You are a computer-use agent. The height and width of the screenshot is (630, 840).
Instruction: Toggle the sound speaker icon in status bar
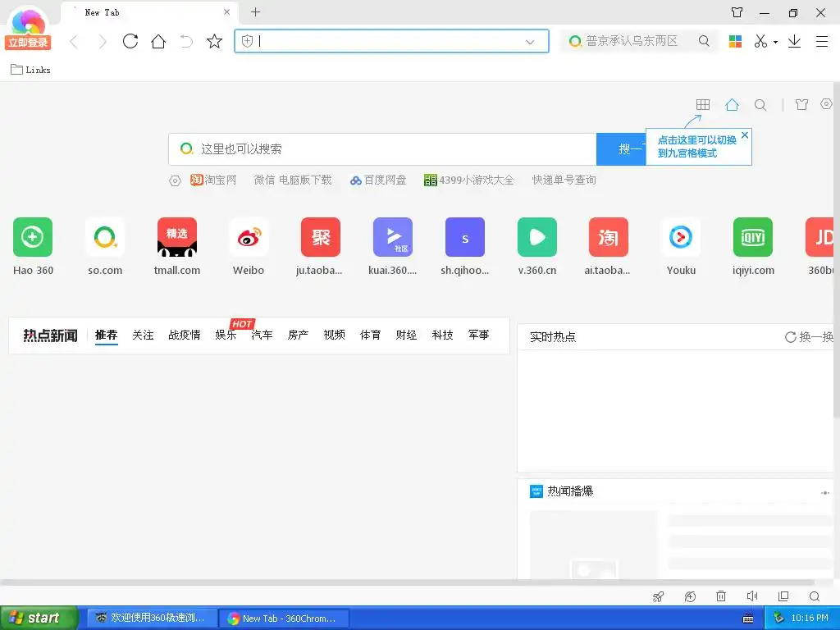[x=752, y=596]
